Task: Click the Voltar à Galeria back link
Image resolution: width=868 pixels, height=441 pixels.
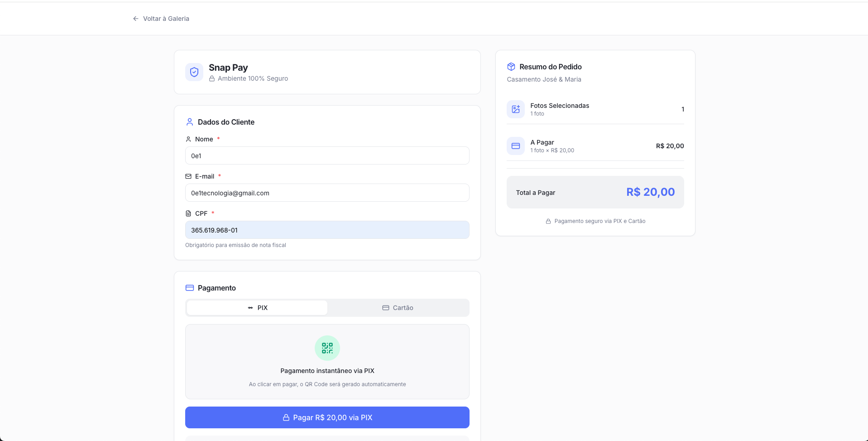Action: tap(161, 19)
